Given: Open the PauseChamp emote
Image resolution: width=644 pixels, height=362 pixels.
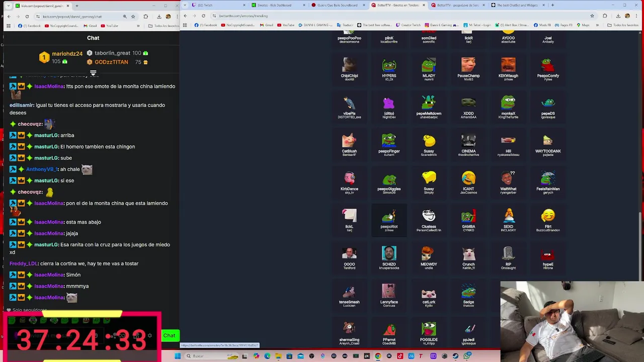Looking at the screenshot, I should tap(468, 69).
